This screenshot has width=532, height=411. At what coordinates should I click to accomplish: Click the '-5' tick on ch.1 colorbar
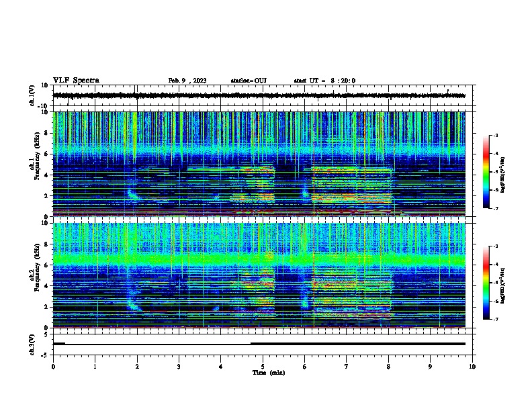click(496, 172)
